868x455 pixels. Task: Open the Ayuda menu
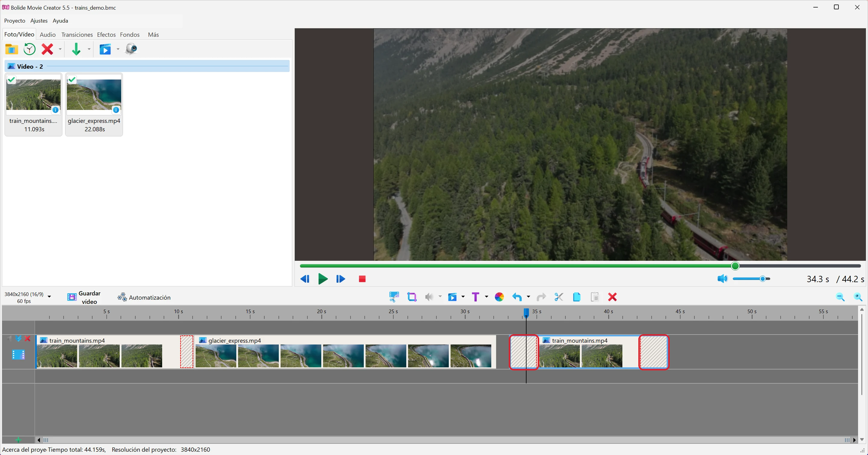click(x=60, y=21)
